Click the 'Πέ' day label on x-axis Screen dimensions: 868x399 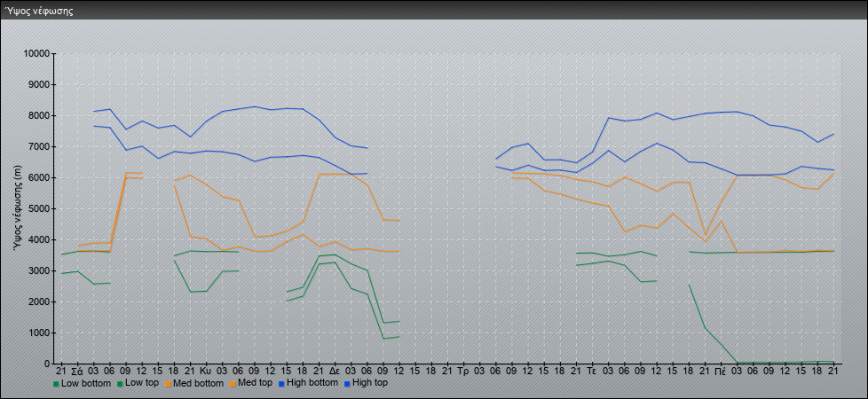pyautogui.click(x=720, y=371)
